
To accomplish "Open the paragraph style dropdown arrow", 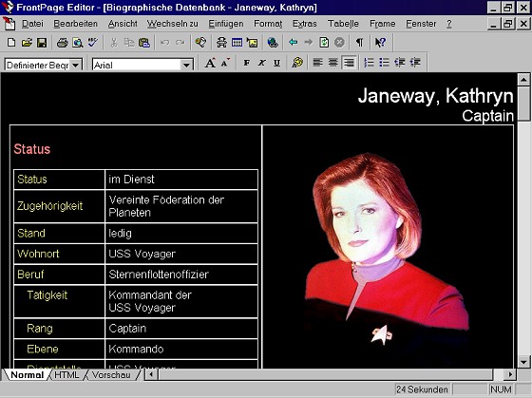I will pos(76,65).
